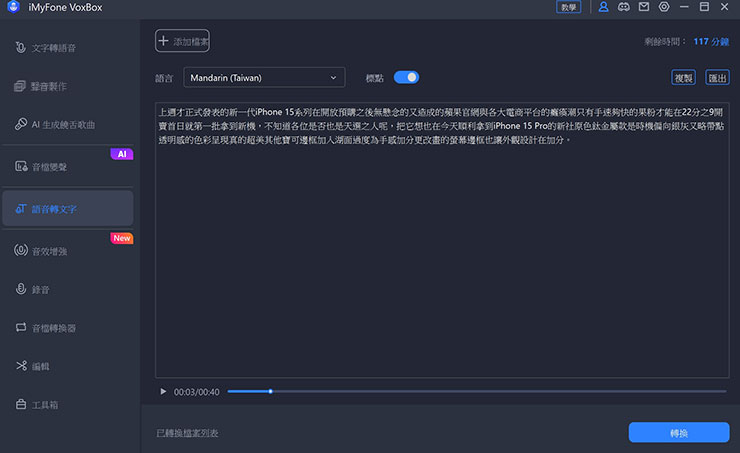The height and width of the screenshot is (453, 740).
Task: Click the 已轉換檔案列表 converted files list
Action: pos(187,433)
